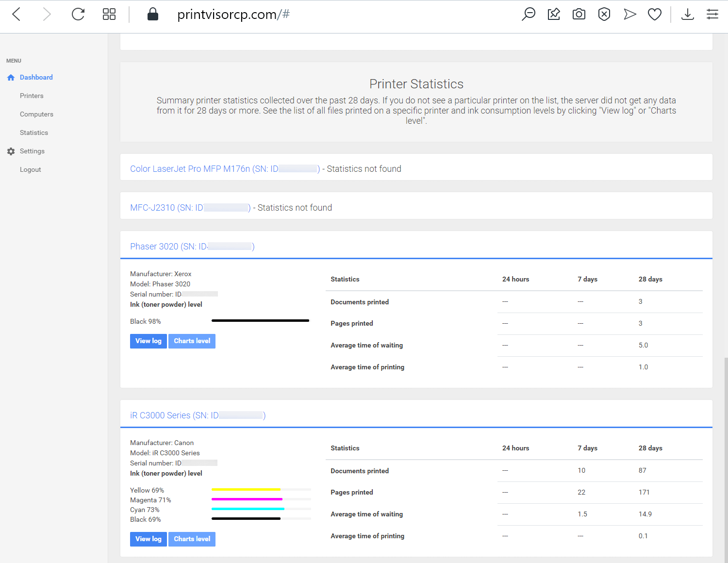
Task: Open the easy setup sliders icon
Action: tap(712, 14)
